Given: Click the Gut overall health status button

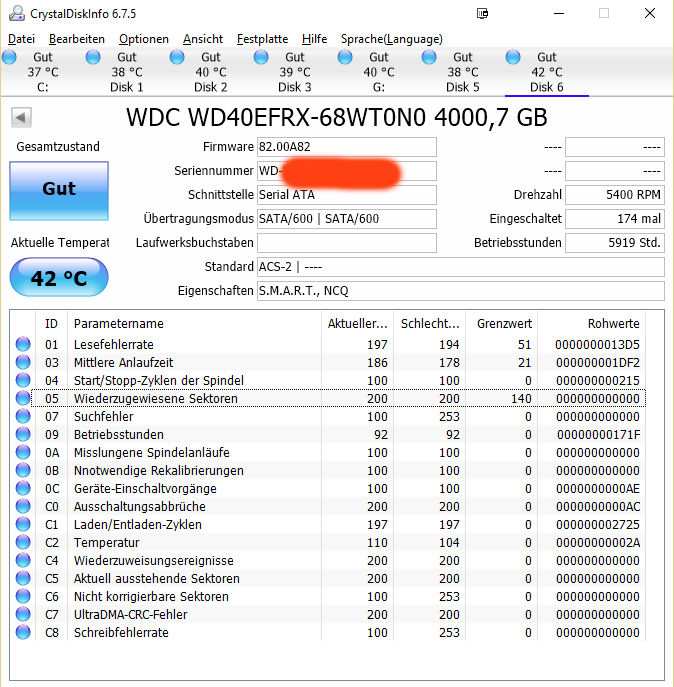Looking at the screenshot, I should pyautogui.click(x=59, y=191).
